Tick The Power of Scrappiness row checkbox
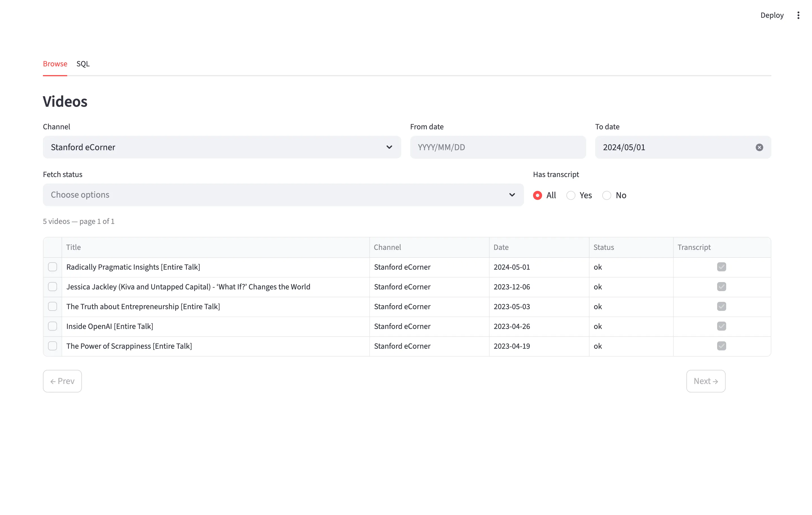This screenshot has height=515, width=812. 53,346
